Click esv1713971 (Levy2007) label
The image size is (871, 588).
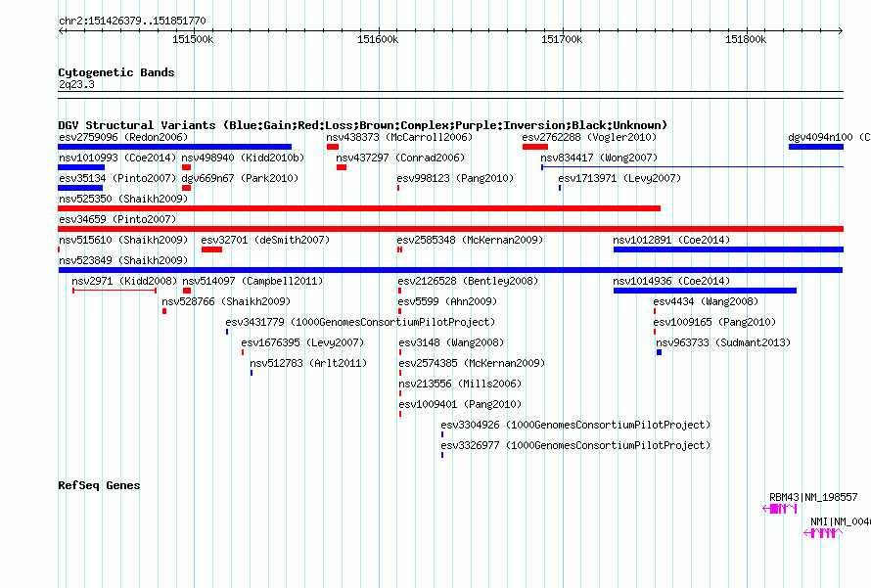pos(619,178)
